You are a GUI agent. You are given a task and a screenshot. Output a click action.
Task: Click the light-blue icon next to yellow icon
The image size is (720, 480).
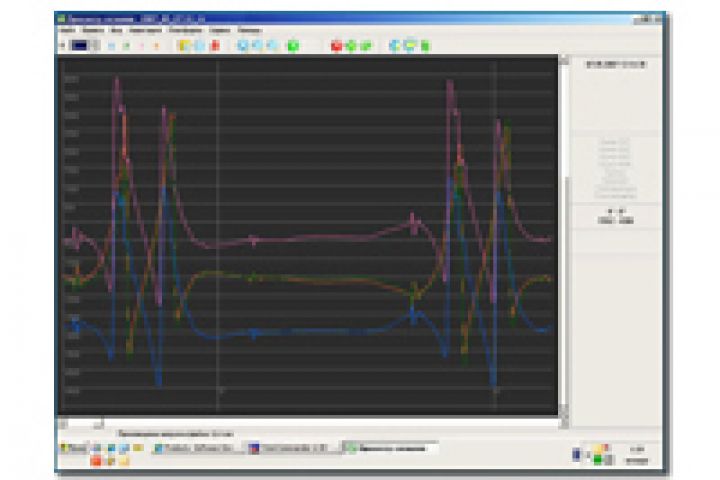199,45
